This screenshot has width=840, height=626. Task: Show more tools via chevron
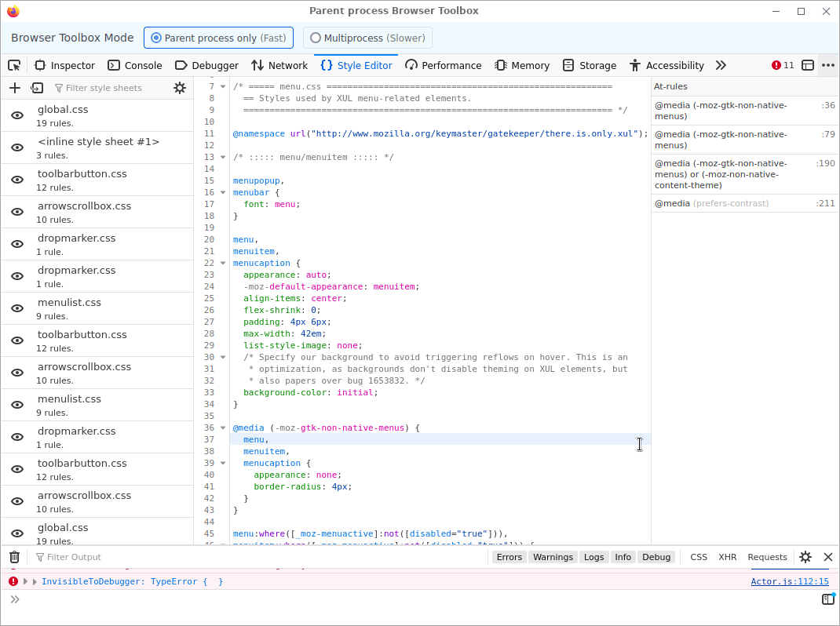(x=721, y=65)
